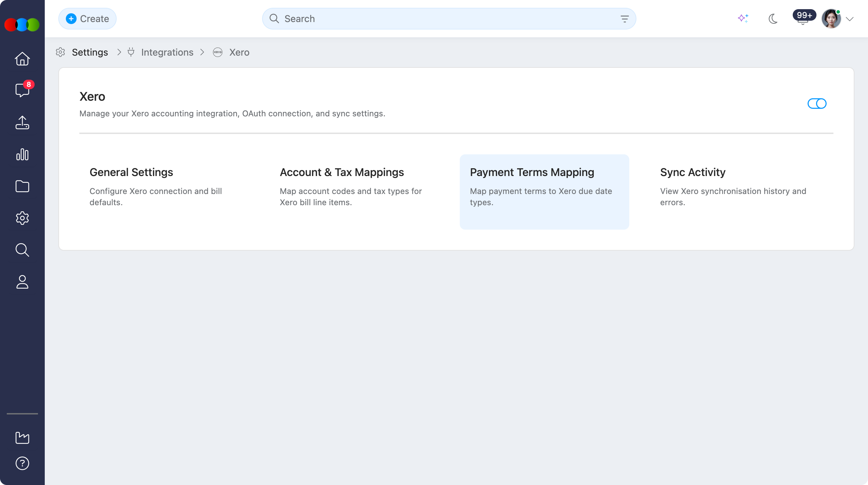Image resolution: width=868 pixels, height=485 pixels.
Task: Click the app logo in the sidebar
Action: pyautogui.click(x=22, y=24)
